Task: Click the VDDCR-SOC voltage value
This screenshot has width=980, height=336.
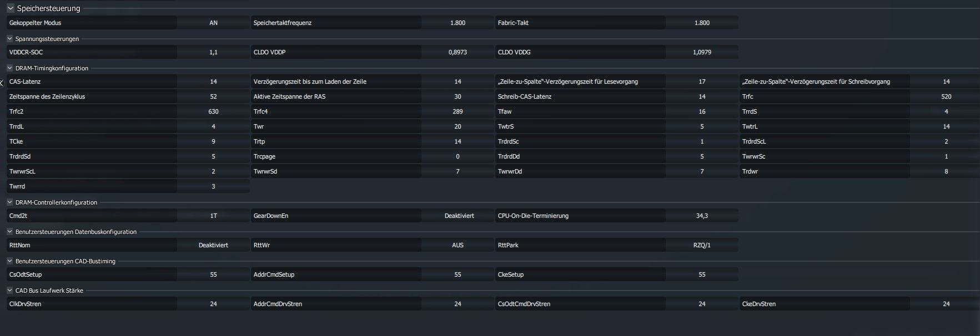Action: 213,52
